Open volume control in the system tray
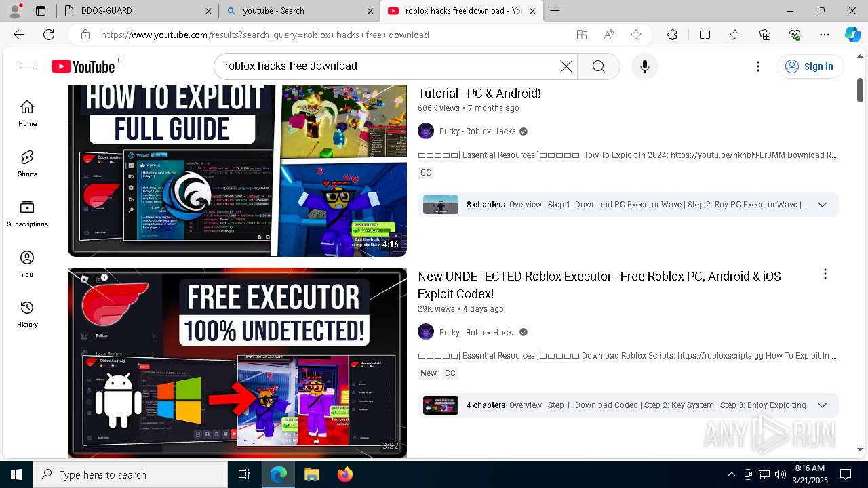This screenshot has width=868, height=488. coord(780,474)
